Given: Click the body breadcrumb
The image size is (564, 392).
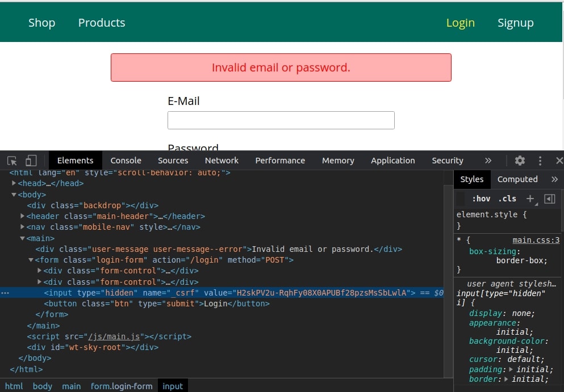Looking at the screenshot, I should (43, 386).
